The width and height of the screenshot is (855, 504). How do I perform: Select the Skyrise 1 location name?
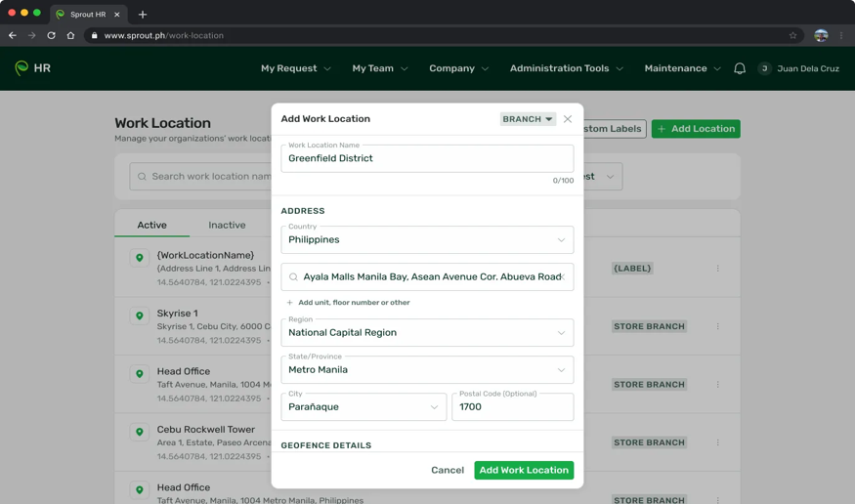click(x=177, y=314)
